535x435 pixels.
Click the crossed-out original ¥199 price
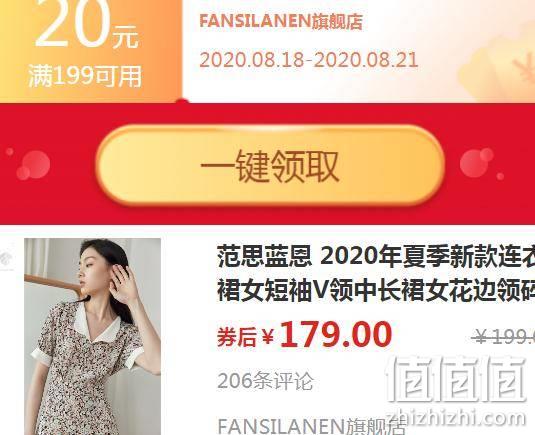pos(503,337)
